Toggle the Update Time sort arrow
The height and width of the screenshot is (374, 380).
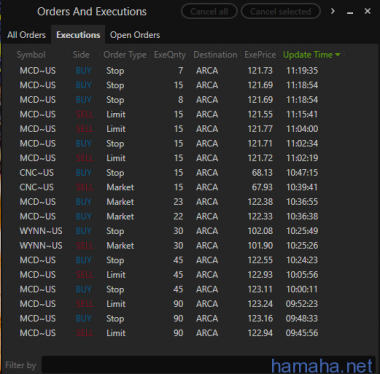[338, 55]
